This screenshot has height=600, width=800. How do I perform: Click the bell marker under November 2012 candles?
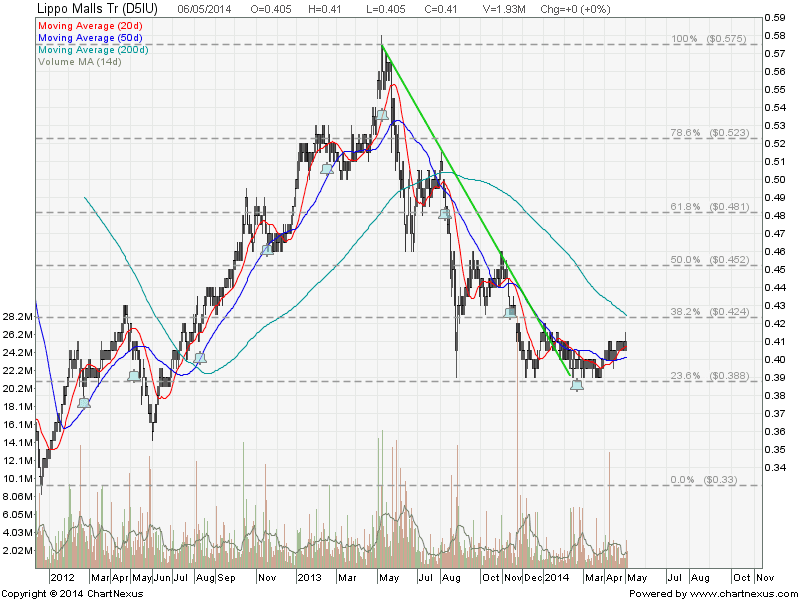tap(267, 250)
